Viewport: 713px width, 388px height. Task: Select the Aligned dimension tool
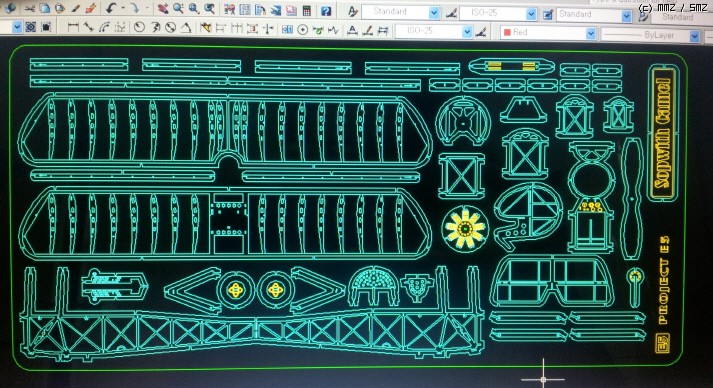click(x=89, y=28)
